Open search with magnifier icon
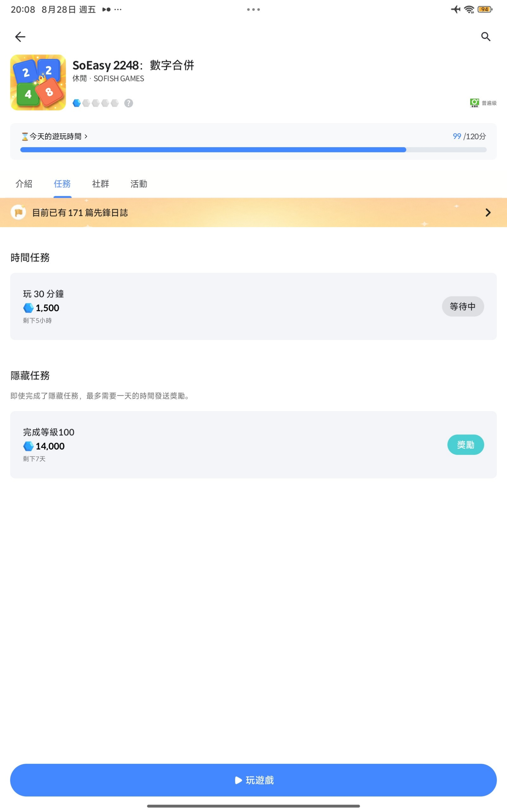 (486, 36)
